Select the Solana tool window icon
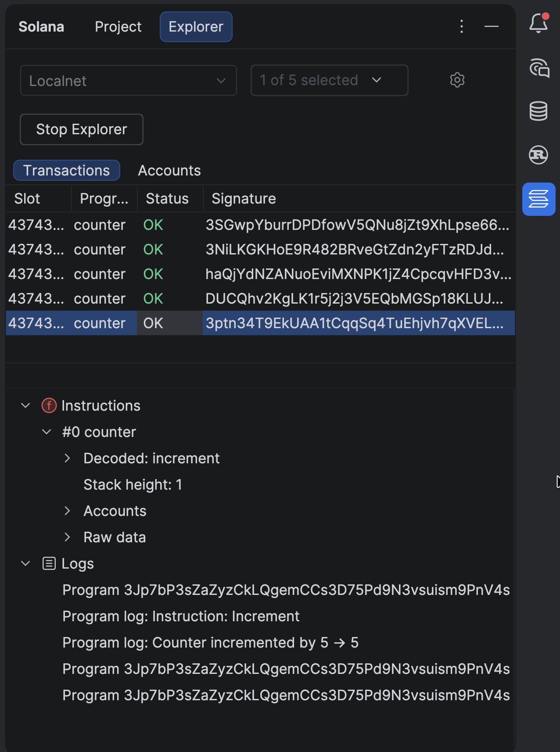 [538, 199]
